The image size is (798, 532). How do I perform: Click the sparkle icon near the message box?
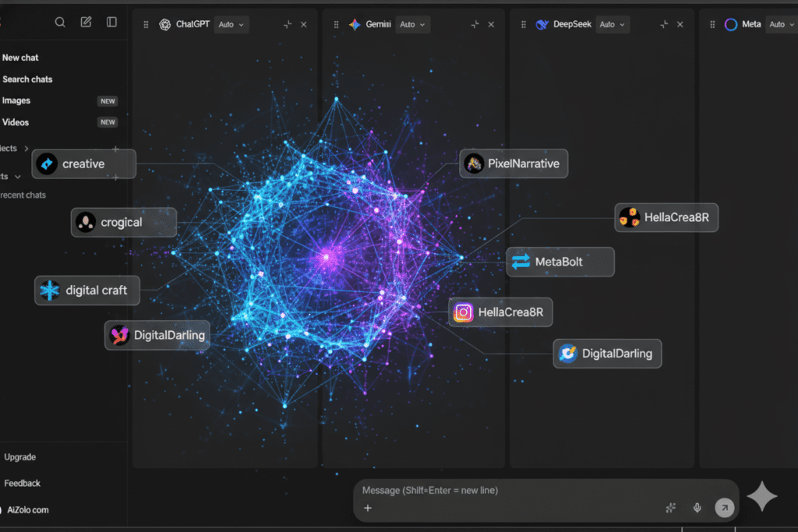671,507
